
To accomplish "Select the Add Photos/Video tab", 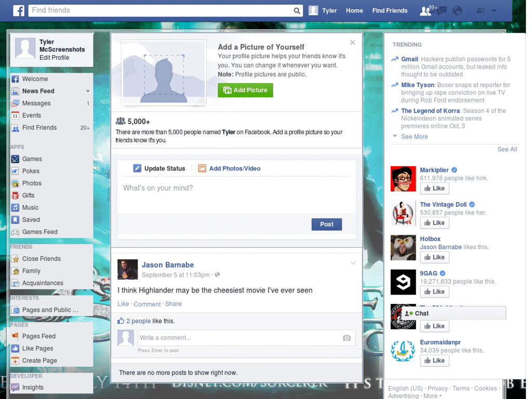I will pyautogui.click(x=229, y=168).
